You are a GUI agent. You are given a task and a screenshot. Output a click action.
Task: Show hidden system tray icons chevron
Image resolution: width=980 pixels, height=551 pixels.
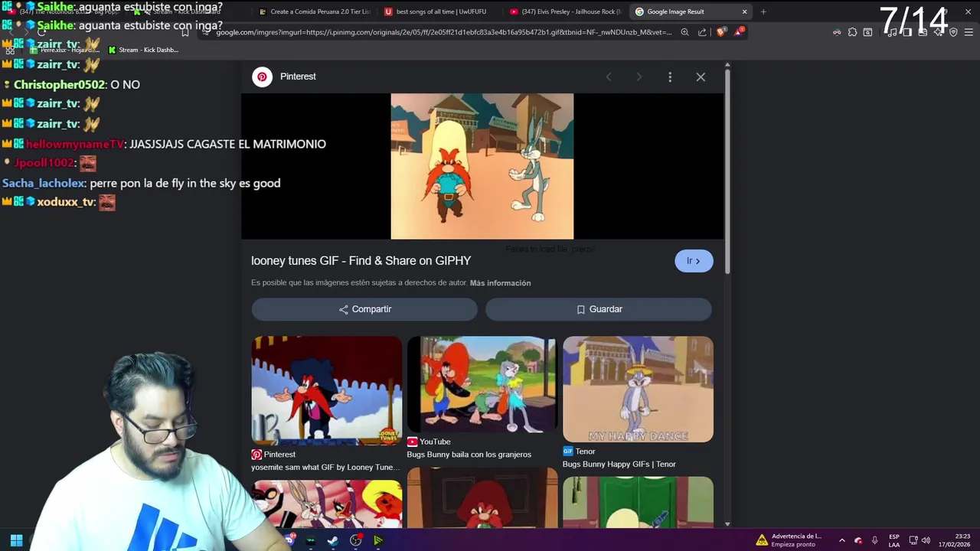[842, 540]
